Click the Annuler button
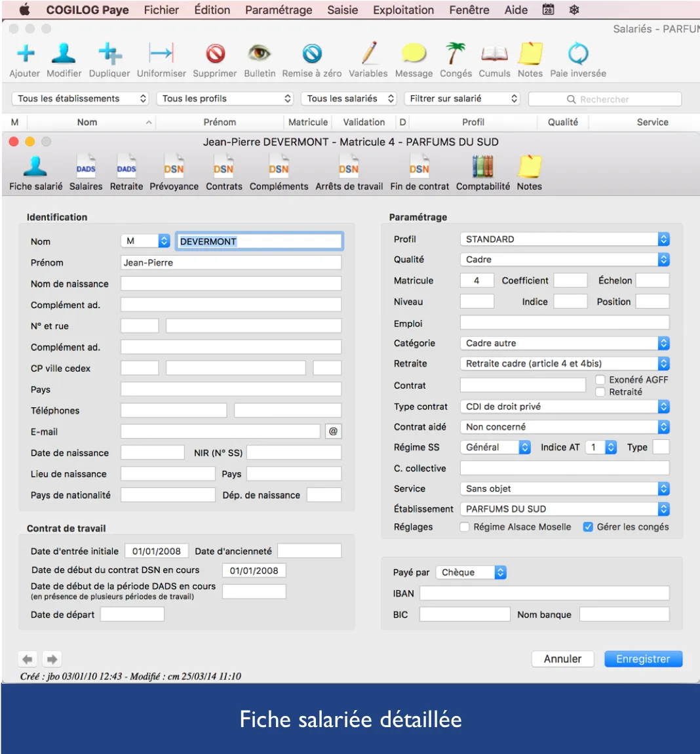The width and height of the screenshot is (700, 754). pos(562,659)
